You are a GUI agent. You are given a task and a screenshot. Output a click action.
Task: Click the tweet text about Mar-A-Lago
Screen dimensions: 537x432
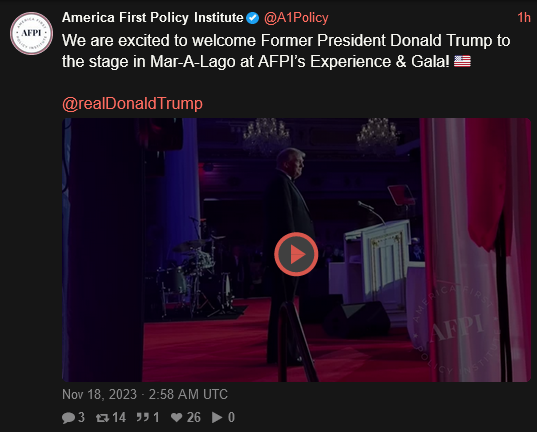point(286,51)
